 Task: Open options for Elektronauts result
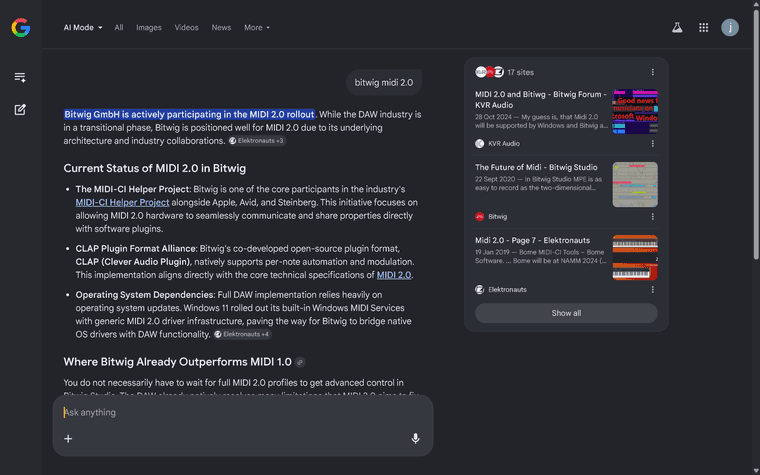652,290
